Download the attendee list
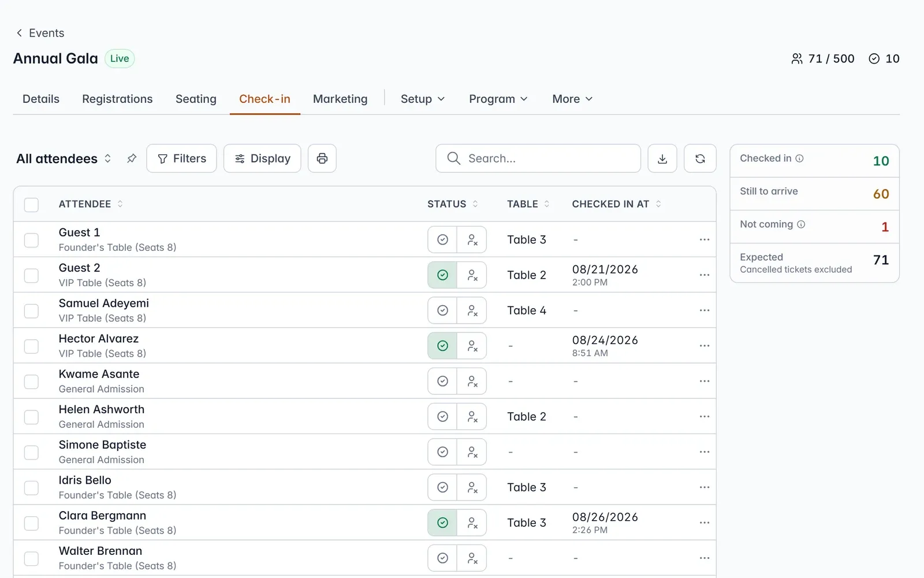This screenshot has width=924, height=578. click(662, 158)
